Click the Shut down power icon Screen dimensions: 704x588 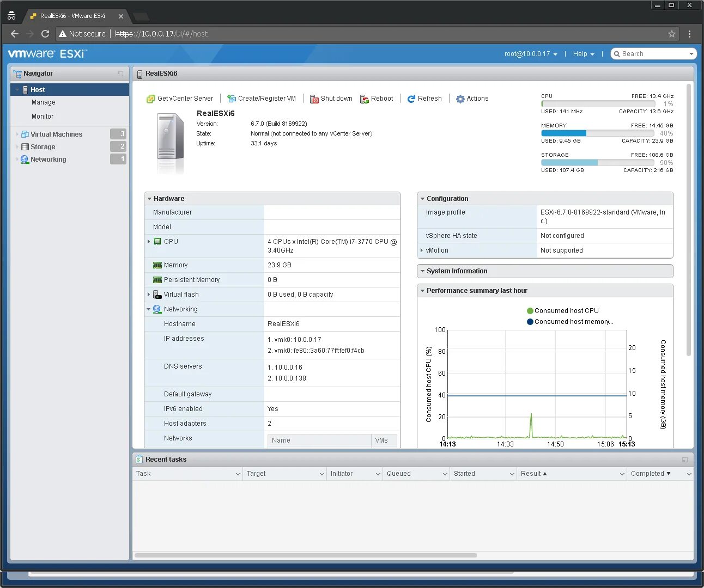tap(314, 99)
